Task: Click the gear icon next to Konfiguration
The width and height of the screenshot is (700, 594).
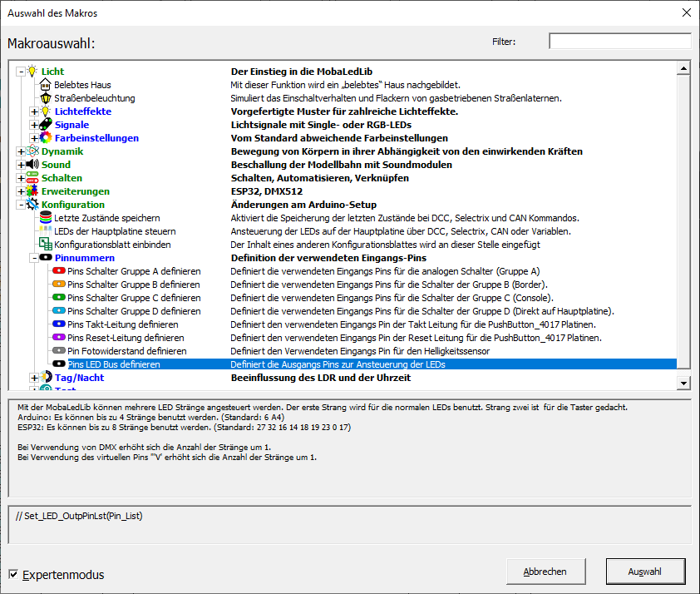Action: (32, 205)
